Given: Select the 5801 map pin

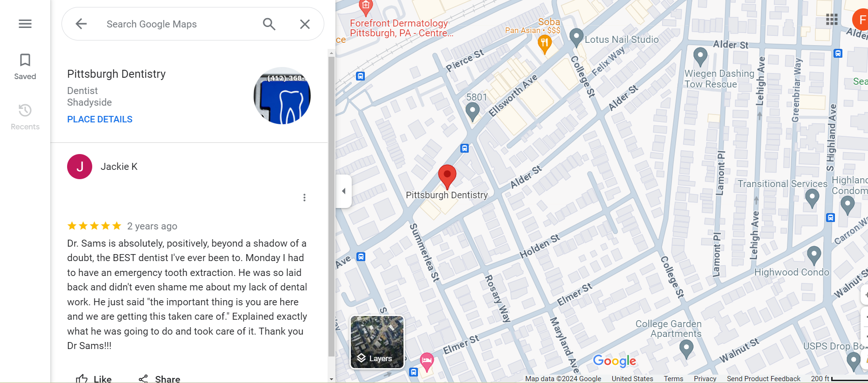Looking at the screenshot, I should click(x=472, y=112).
